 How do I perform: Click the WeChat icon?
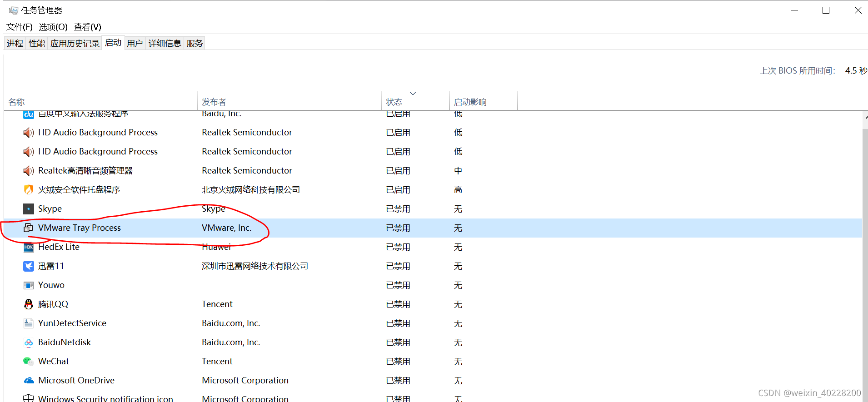click(x=29, y=362)
